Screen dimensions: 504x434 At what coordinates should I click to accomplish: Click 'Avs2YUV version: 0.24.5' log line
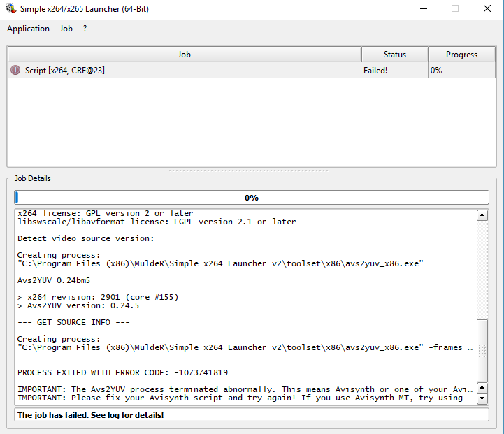click(78, 305)
